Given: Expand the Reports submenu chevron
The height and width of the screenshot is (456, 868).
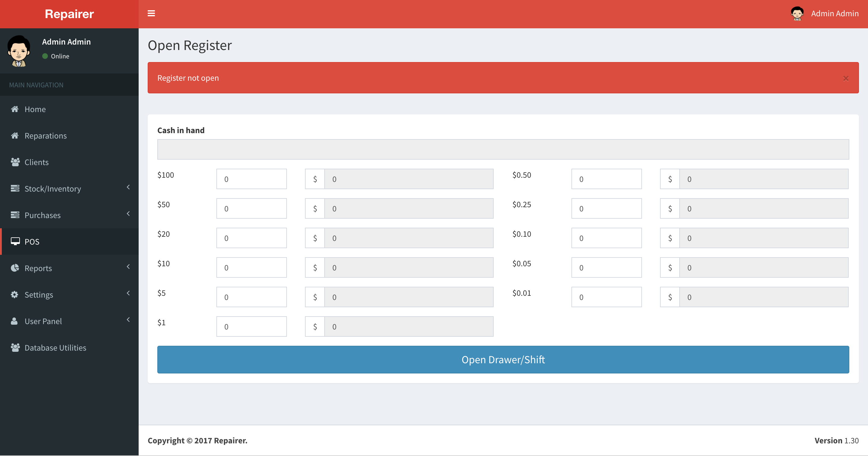Looking at the screenshot, I should [x=128, y=267].
